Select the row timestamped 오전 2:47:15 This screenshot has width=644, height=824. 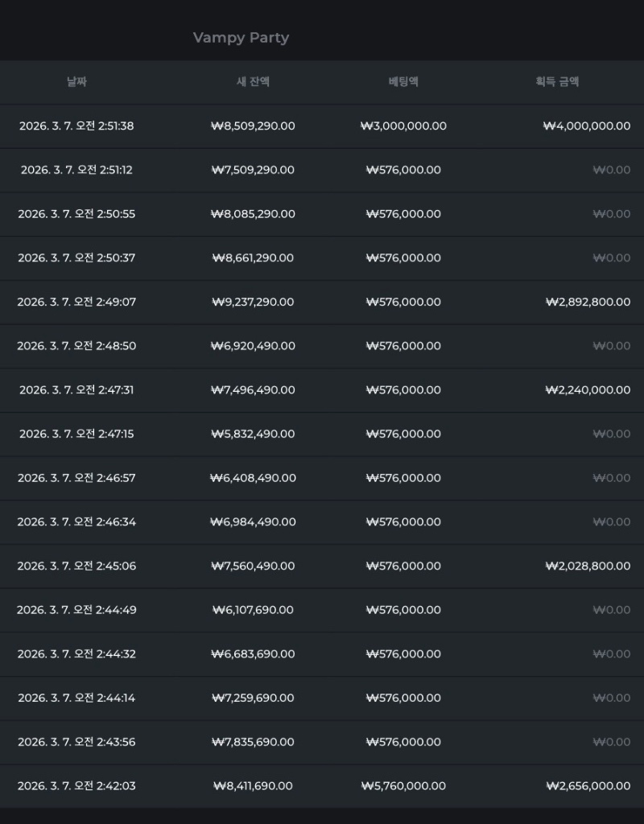click(x=76, y=434)
